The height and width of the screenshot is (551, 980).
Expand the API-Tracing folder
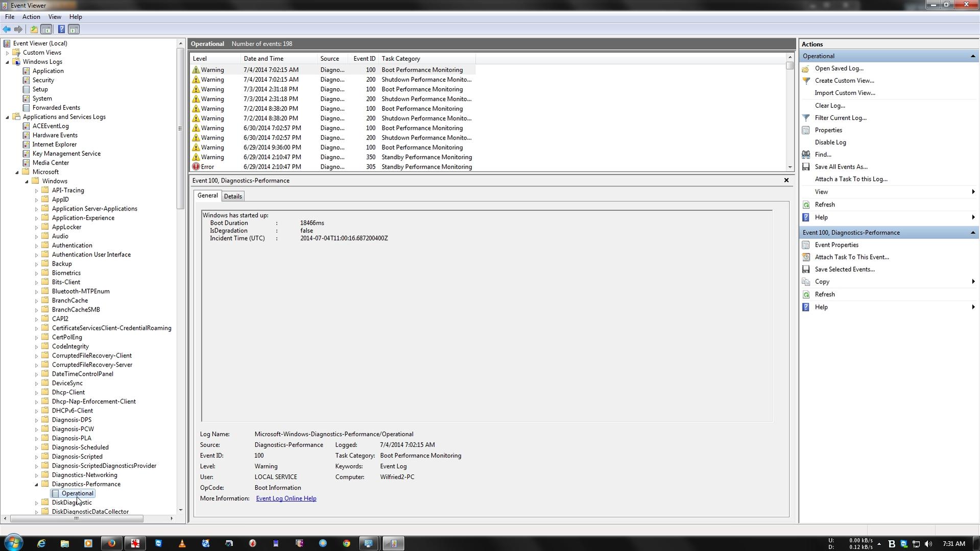(x=36, y=190)
